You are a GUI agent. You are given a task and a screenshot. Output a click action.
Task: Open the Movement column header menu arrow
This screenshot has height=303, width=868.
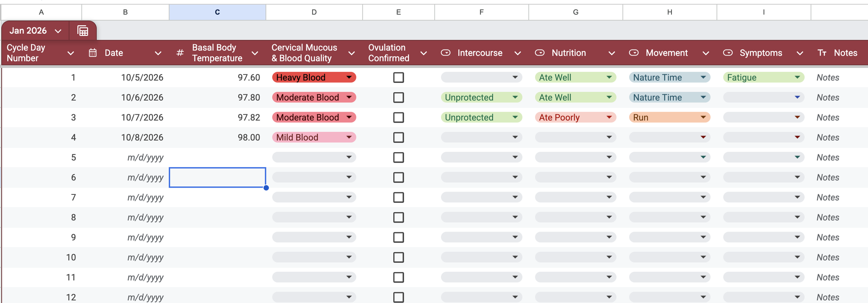tap(706, 53)
